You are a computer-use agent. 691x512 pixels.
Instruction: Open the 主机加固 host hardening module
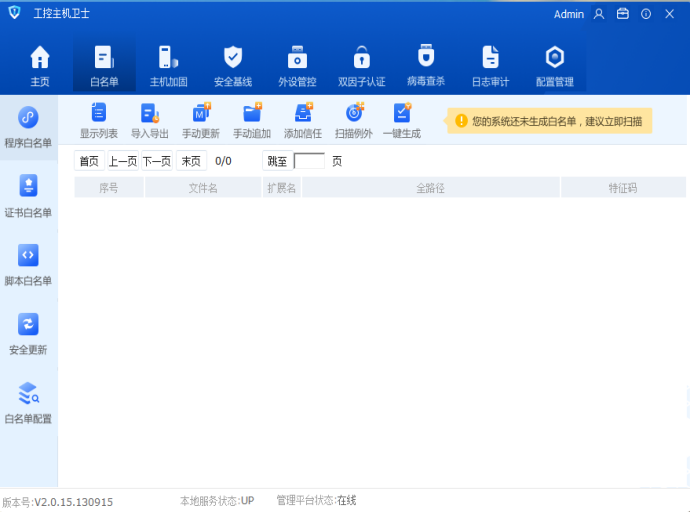pyautogui.click(x=168, y=65)
